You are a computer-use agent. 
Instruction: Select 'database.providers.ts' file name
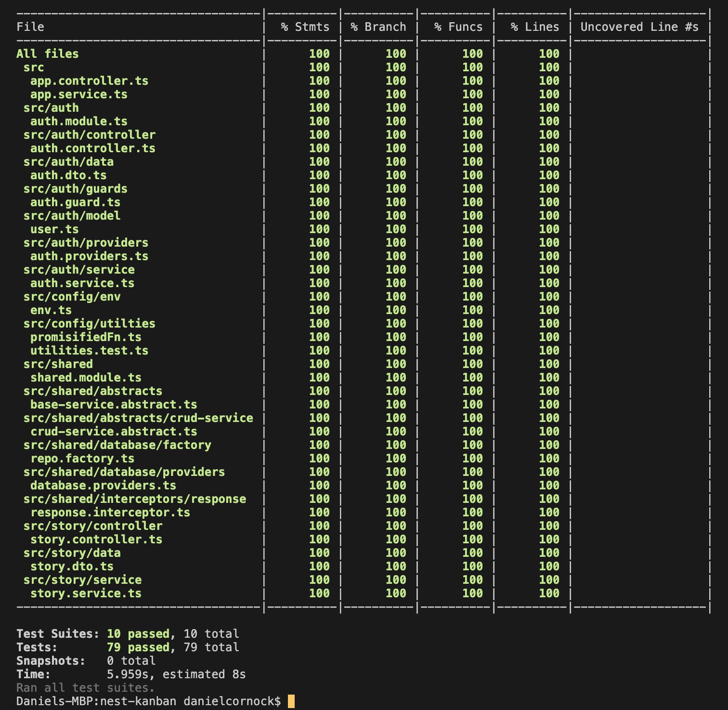point(103,485)
